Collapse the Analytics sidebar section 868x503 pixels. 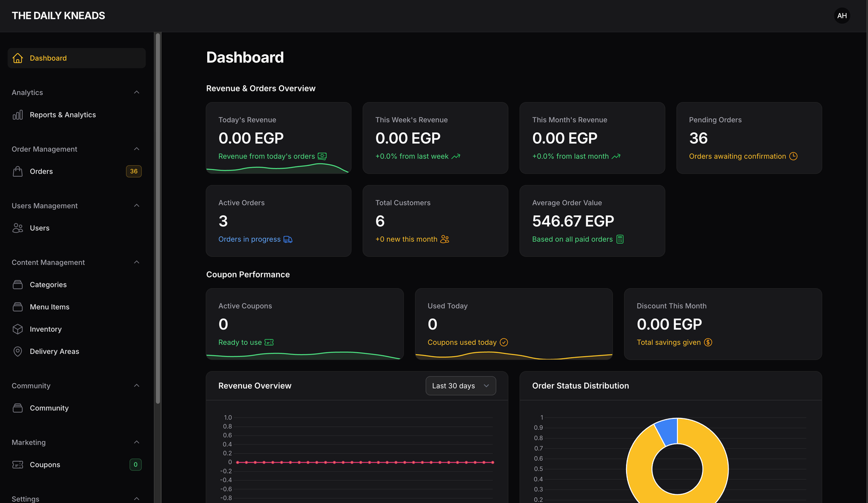point(137,93)
